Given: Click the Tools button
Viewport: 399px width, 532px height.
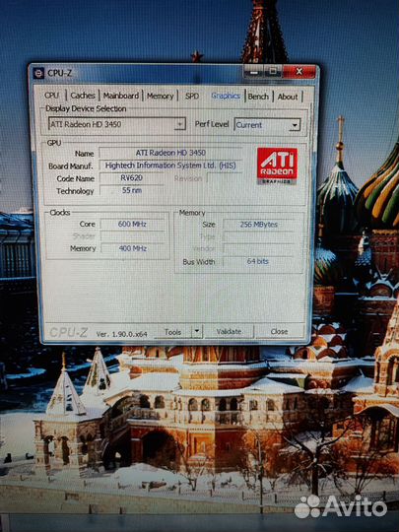Looking at the screenshot, I should pyautogui.click(x=172, y=332).
